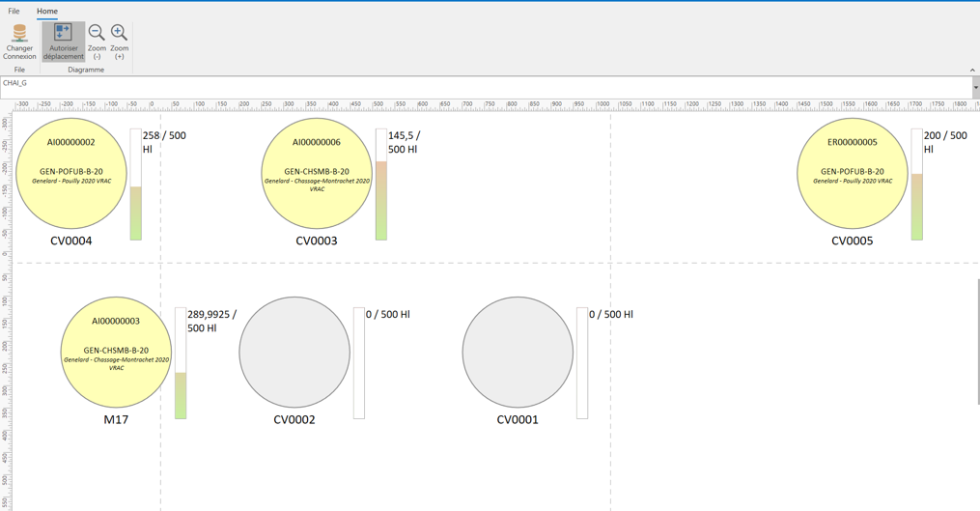Select the CV0005 tank circle
This screenshot has height=511, width=980.
(852, 174)
